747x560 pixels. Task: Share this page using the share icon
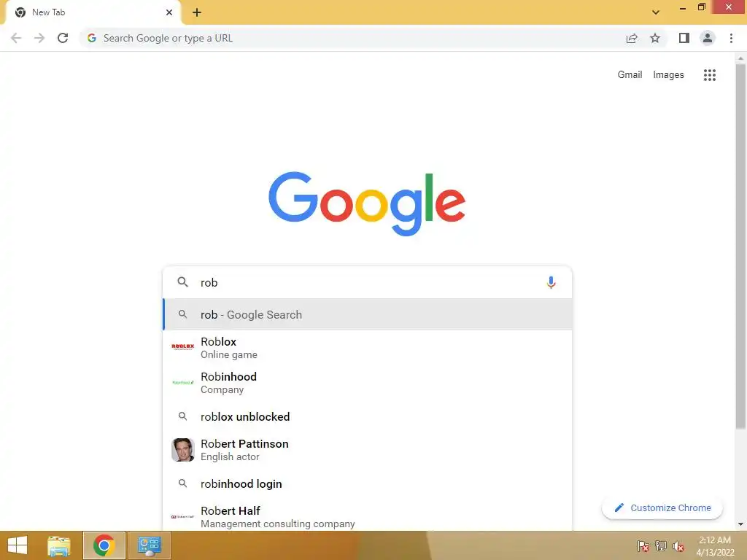(632, 38)
